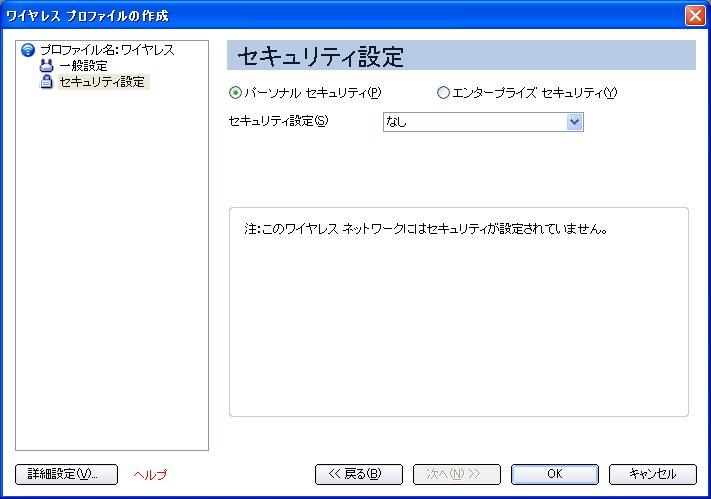Viewport: 711px width, 499px height.
Task: Go back with << 戻る(B)
Action: pos(359,475)
